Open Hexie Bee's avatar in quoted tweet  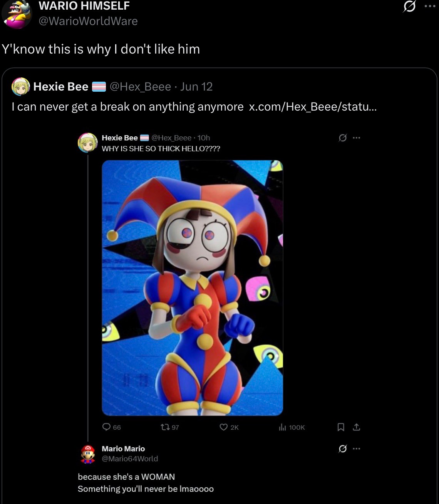coord(21,86)
